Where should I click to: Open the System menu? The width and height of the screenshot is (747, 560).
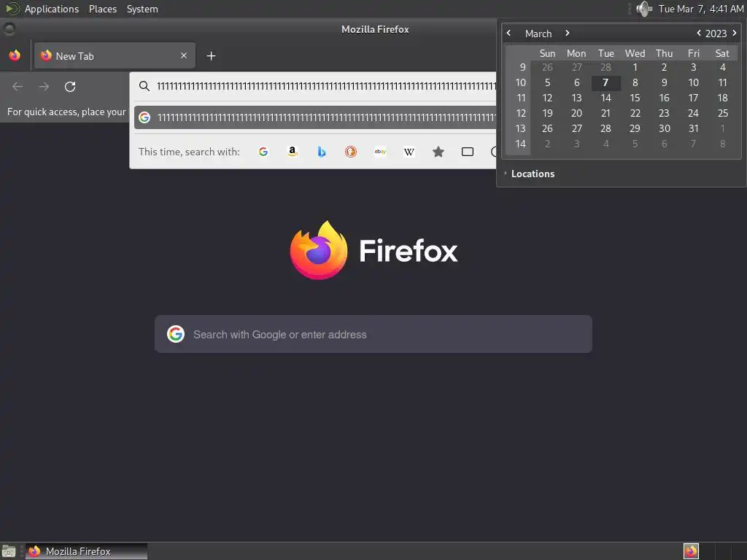tap(142, 9)
